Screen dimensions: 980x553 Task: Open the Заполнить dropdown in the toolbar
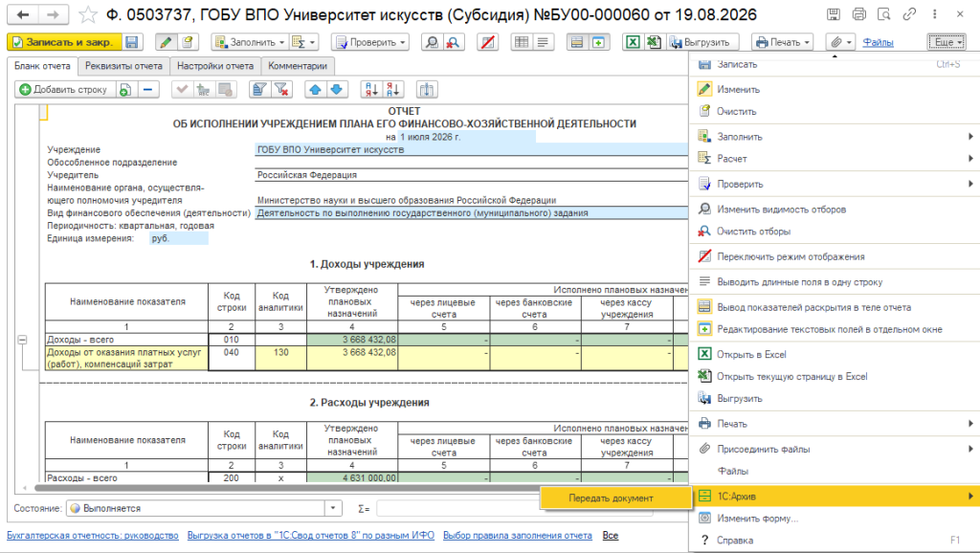[250, 42]
